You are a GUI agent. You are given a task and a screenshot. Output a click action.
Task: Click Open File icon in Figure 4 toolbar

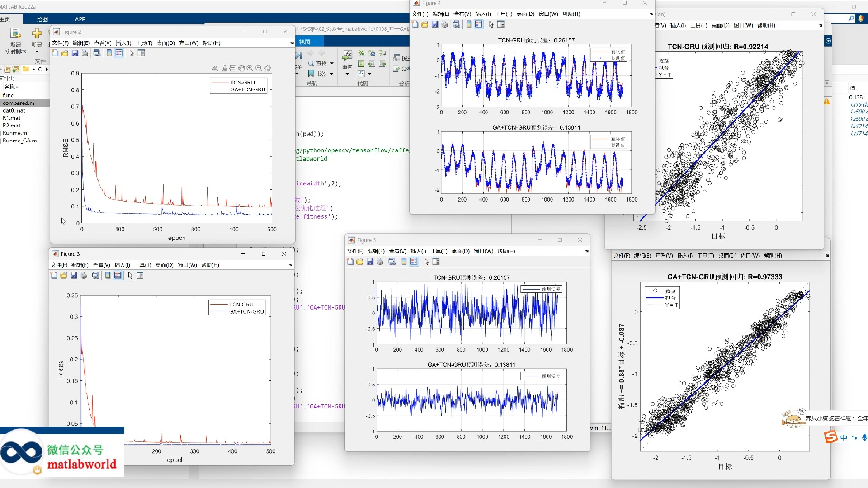click(x=425, y=24)
